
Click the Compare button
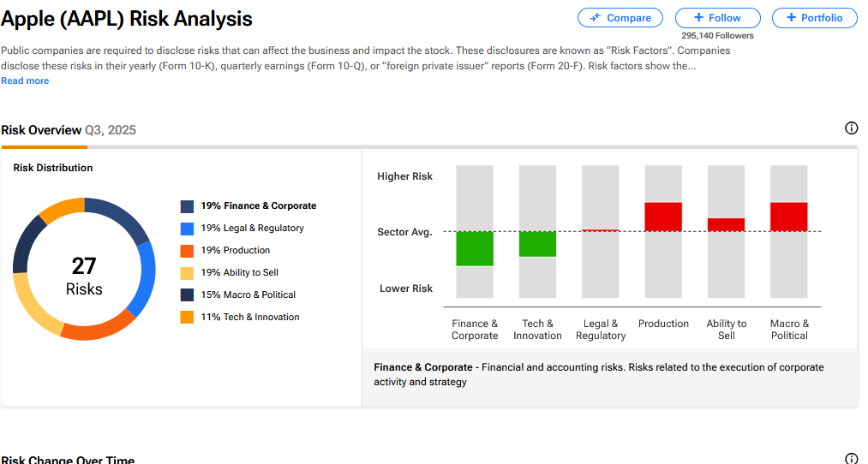(620, 18)
